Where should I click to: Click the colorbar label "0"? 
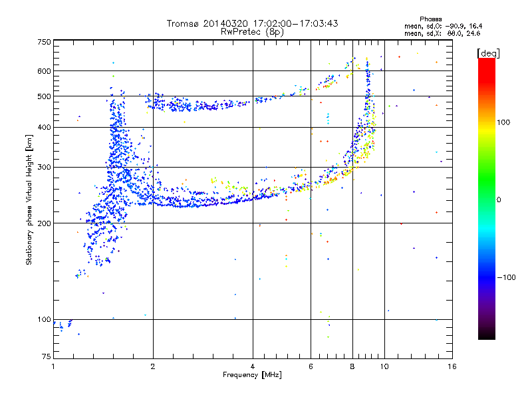[x=499, y=200]
